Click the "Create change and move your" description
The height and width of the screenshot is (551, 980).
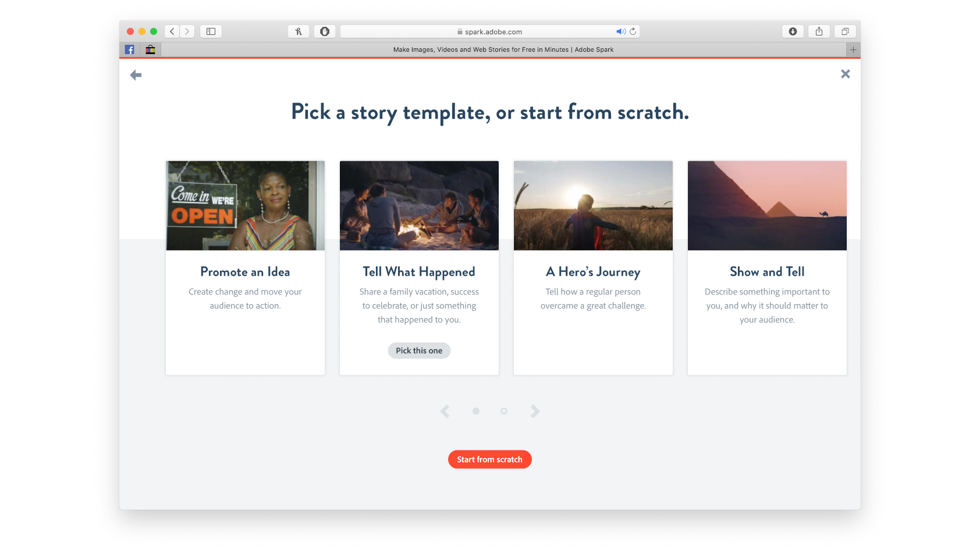(245, 292)
